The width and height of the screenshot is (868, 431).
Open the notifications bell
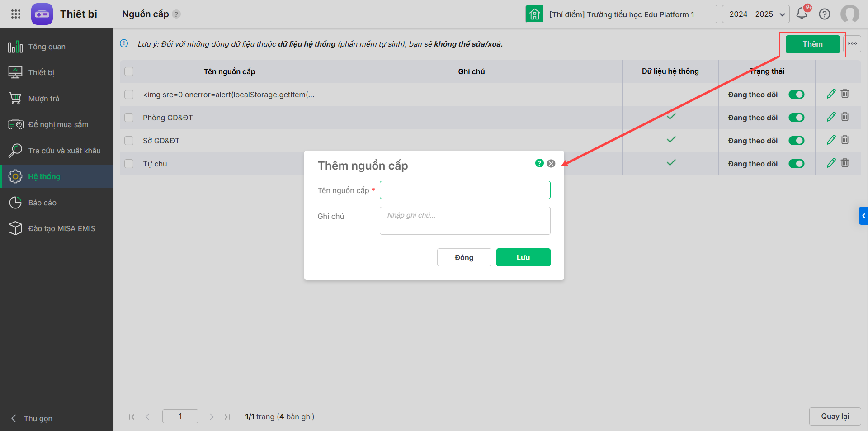[x=802, y=14]
